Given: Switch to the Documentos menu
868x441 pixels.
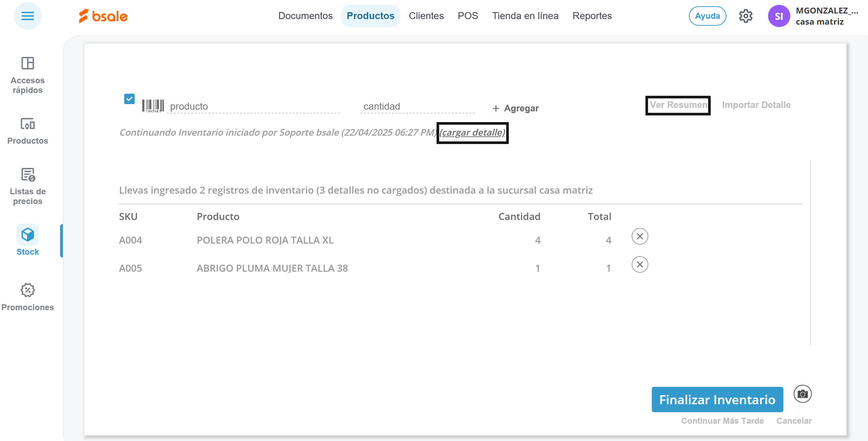Looking at the screenshot, I should click(305, 16).
